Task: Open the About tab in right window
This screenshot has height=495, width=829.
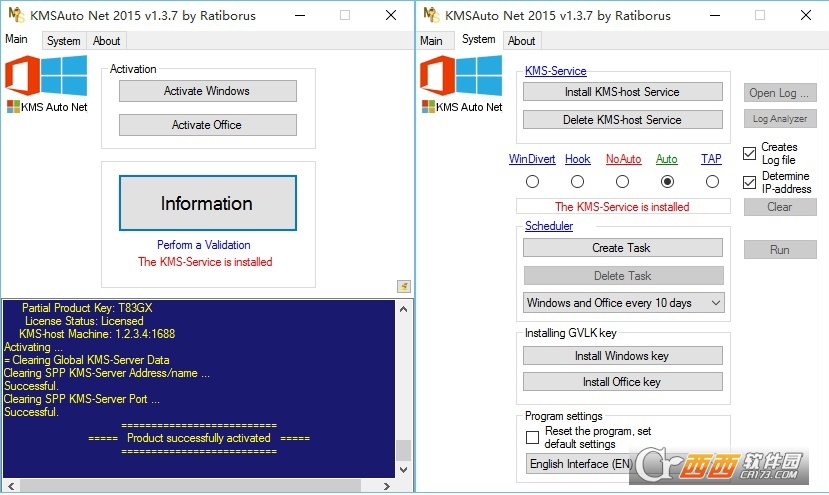Action: pyautogui.click(x=521, y=41)
